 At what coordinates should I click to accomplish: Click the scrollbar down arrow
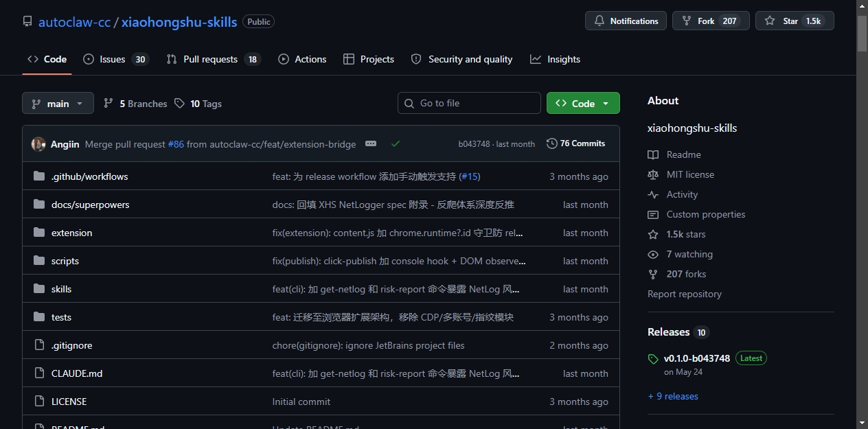[863, 422]
